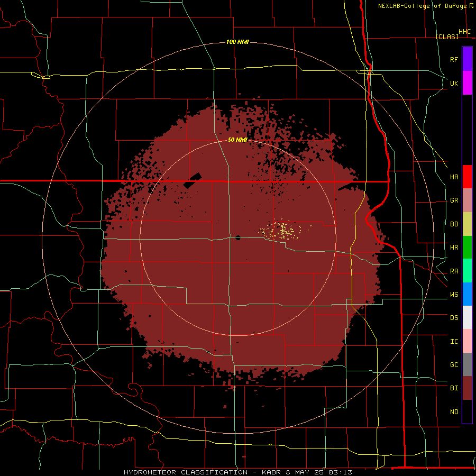
Task: Click the HA legend label
Action: click(454, 177)
